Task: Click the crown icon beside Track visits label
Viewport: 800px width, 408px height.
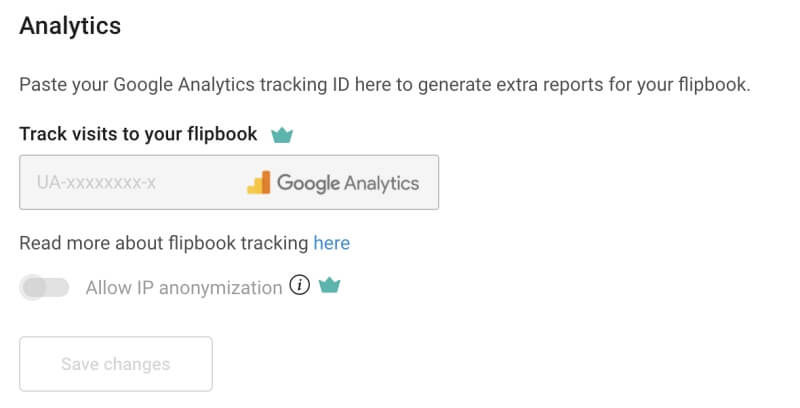Action: (282, 135)
